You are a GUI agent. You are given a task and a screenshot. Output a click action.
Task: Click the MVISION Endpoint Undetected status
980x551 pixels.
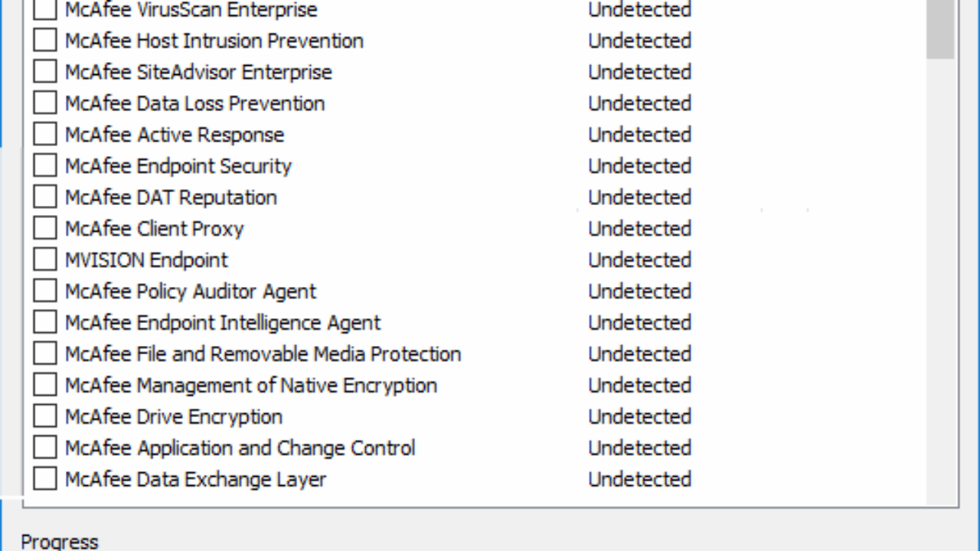639,260
